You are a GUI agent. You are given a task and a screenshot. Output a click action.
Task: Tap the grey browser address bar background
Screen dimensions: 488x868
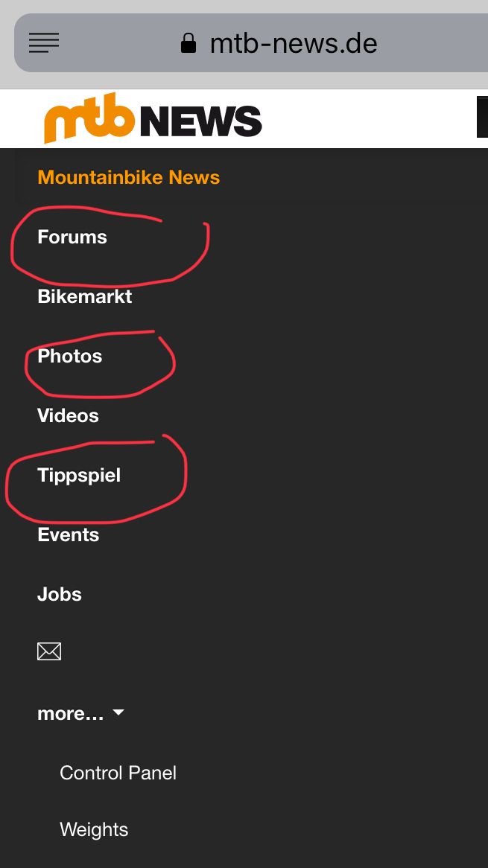coord(432,43)
